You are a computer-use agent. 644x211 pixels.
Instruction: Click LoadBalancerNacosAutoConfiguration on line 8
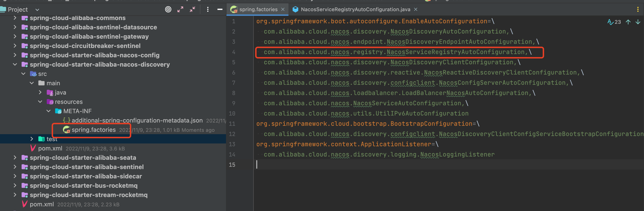465,93
